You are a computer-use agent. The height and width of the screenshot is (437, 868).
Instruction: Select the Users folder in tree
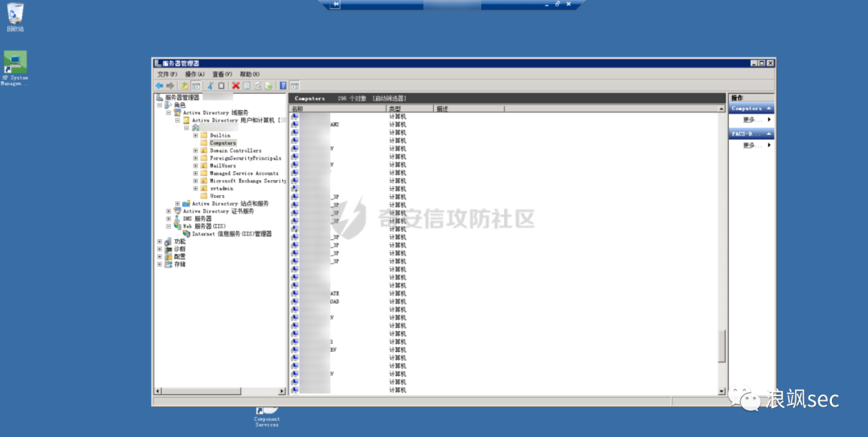(x=217, y=196)
